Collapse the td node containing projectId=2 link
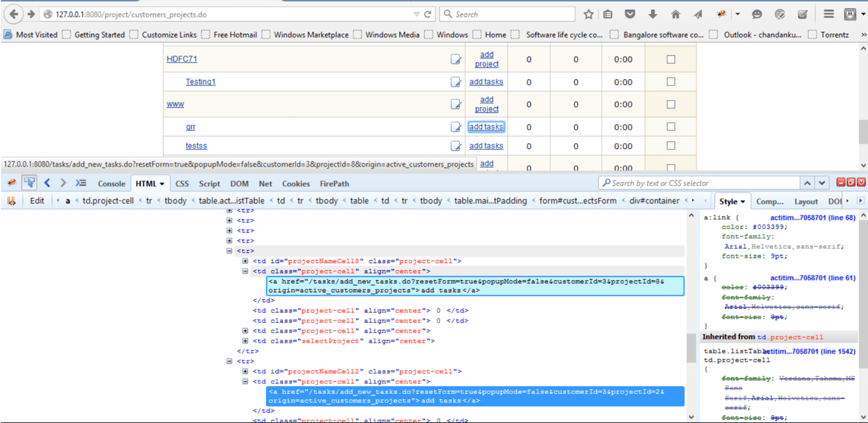Screen dimensions: 868x423 click(x=245, y=382)
